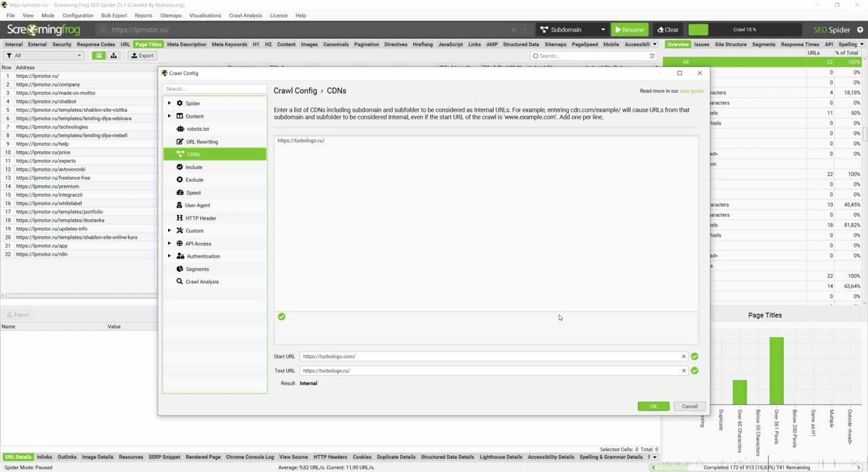Click the Over 60 Characters chart bar

click(740, 393)
